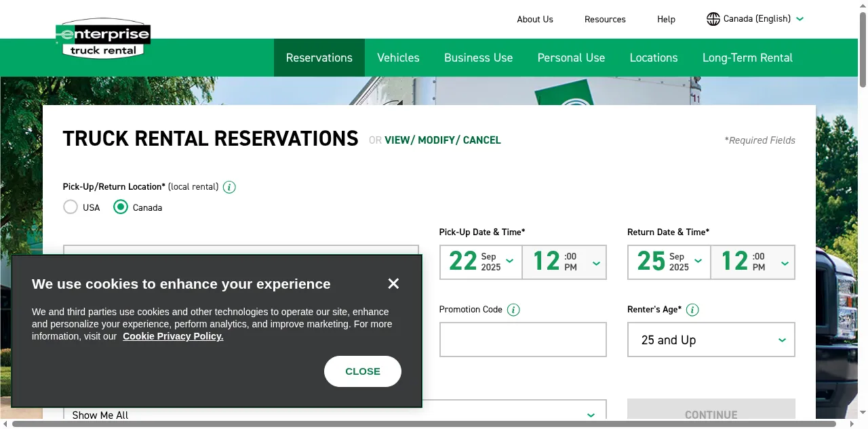
Task: Click the vertical scrollbar thumb
Action: 863,51
